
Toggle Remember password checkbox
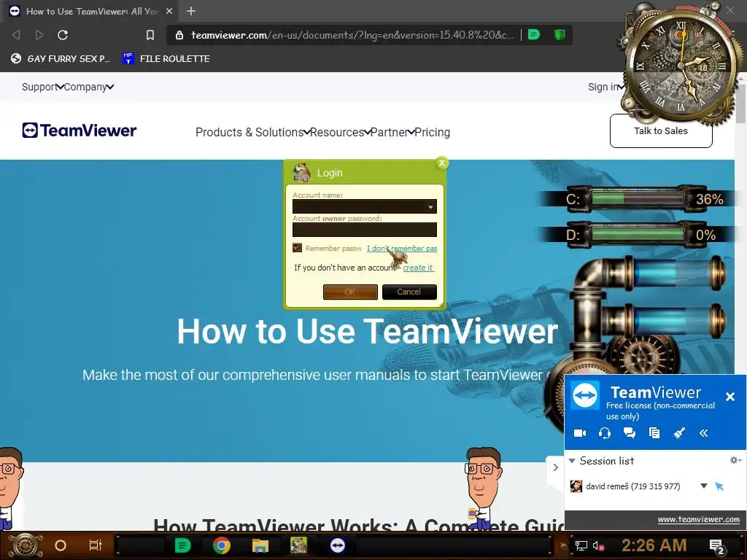pos(298,248)
